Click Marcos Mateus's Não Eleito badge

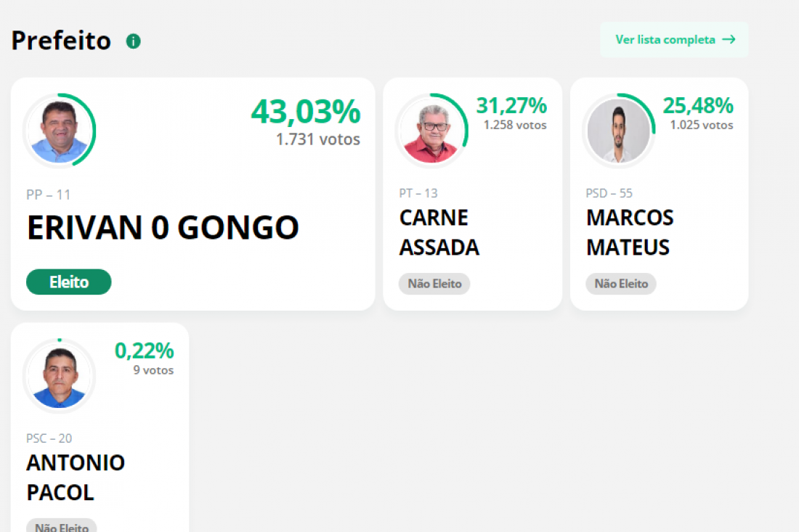pyautogui.click(x=620, y=284)
